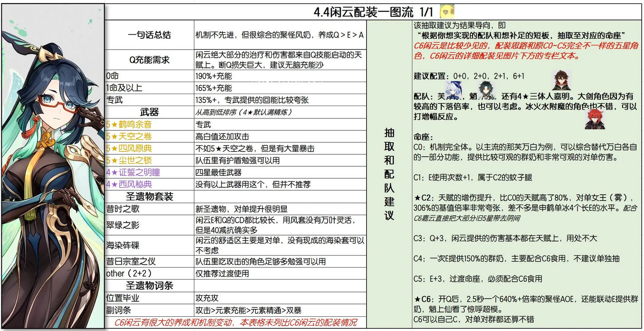Select the 4★西风秘典 weapon cell
Image resolution: width=644 pixels, height=331 pixels.
(x=149, y=184)
